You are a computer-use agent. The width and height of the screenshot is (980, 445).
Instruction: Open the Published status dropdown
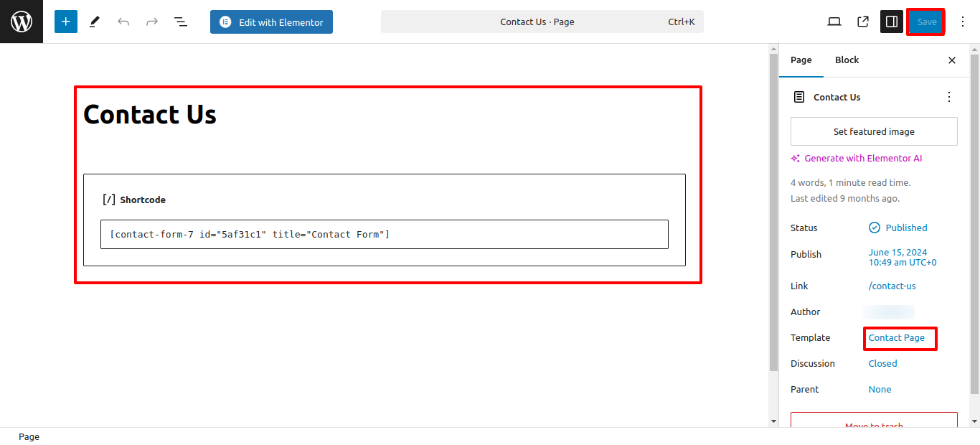898,228
